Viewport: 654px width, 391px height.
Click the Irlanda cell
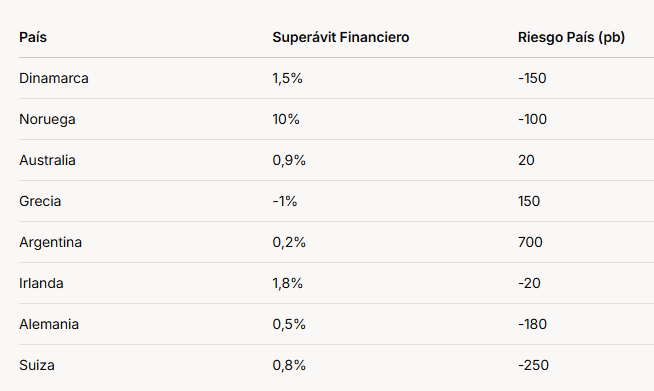(x=41, y=283)
